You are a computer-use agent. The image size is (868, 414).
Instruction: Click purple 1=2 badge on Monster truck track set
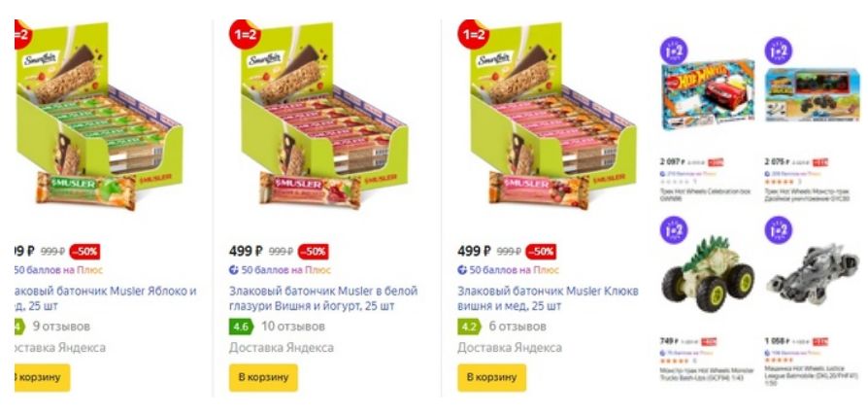(x=779, y=51)
